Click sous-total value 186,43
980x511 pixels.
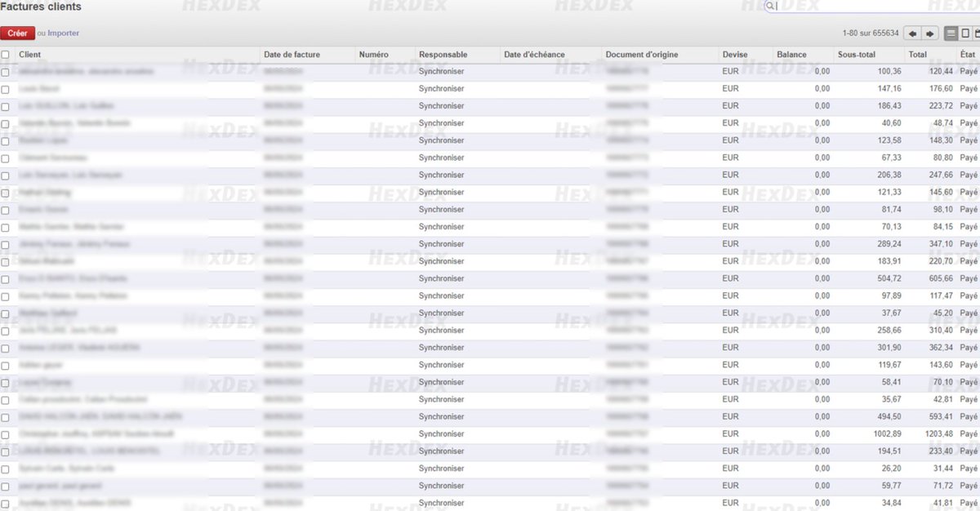[x=889, y=106]
